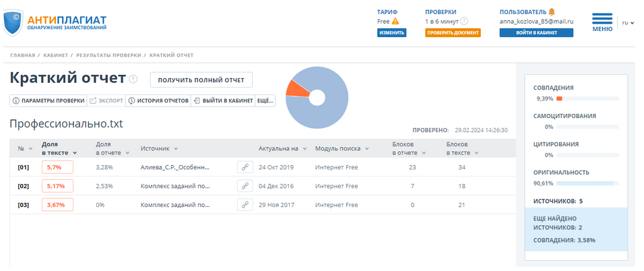Open source link icon for row [01]
The image size is (644, 271).
[x=245, y=167]
